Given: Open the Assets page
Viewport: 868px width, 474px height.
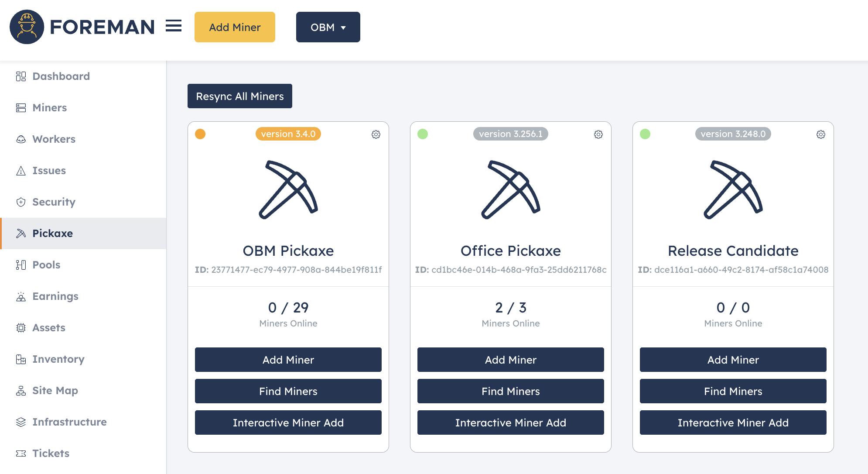Looking at the screenshot, I should coord(83,328).
